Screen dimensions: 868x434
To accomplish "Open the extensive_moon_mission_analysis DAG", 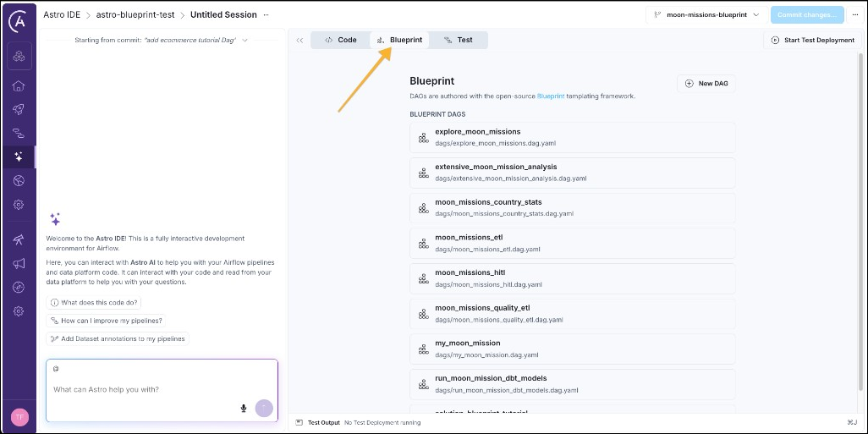I will pyautogui.click(x=573, y=173).
